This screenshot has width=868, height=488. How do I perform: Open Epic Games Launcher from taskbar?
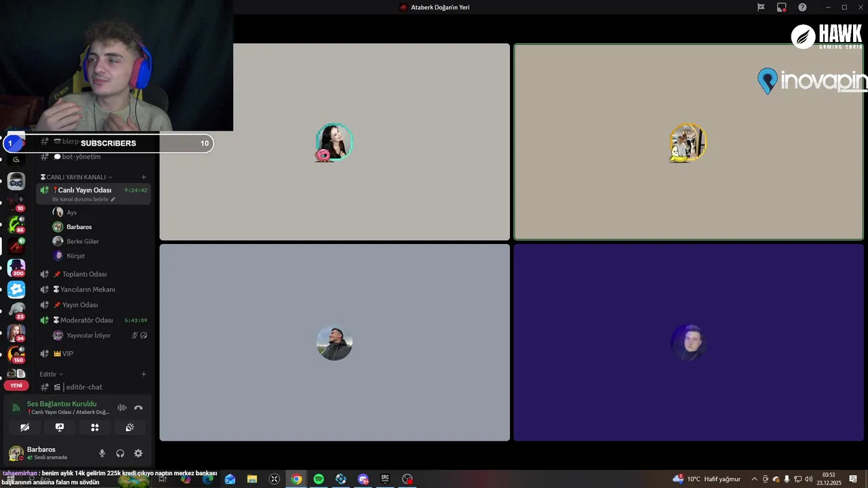[385, 479]
